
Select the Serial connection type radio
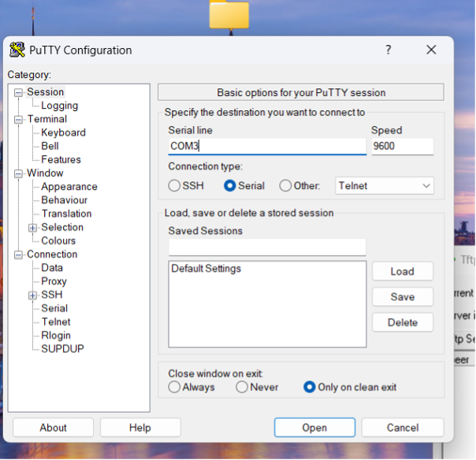tap(230, 186)
